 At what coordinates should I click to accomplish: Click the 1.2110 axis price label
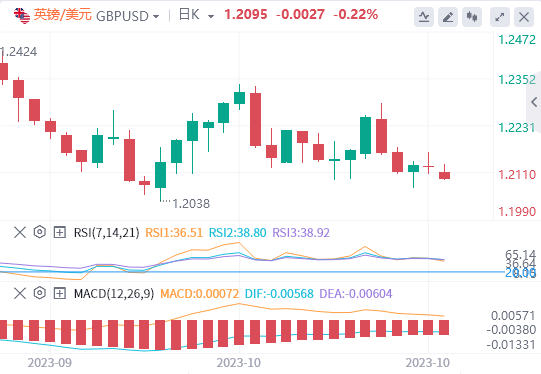517,175
